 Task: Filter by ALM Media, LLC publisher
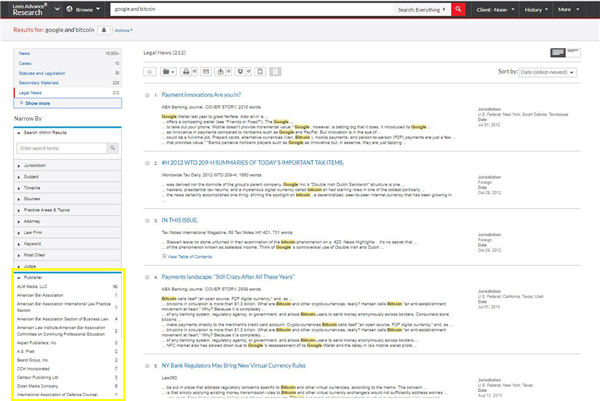32,286
